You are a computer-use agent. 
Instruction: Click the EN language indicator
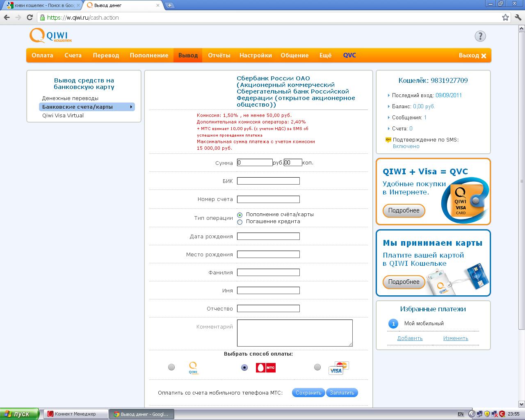pos(461,414)
